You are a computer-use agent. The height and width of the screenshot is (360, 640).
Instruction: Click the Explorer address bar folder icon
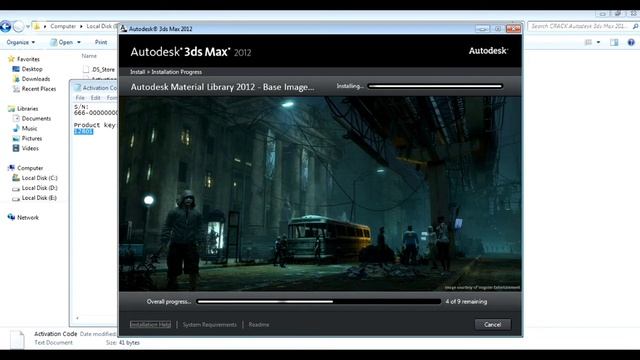point(37,27)
